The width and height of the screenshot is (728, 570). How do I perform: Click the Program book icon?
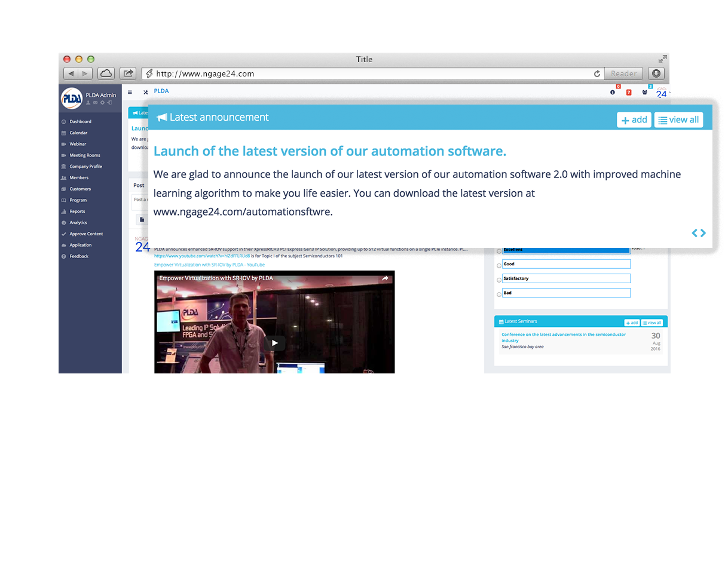point(63,200)
